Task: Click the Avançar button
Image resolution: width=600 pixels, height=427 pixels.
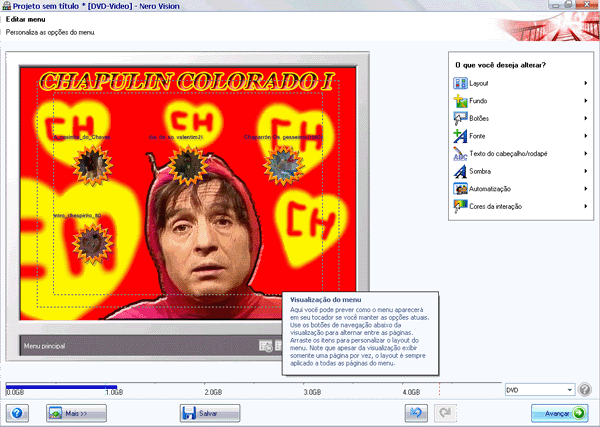Action: click(x=551, y=412)
